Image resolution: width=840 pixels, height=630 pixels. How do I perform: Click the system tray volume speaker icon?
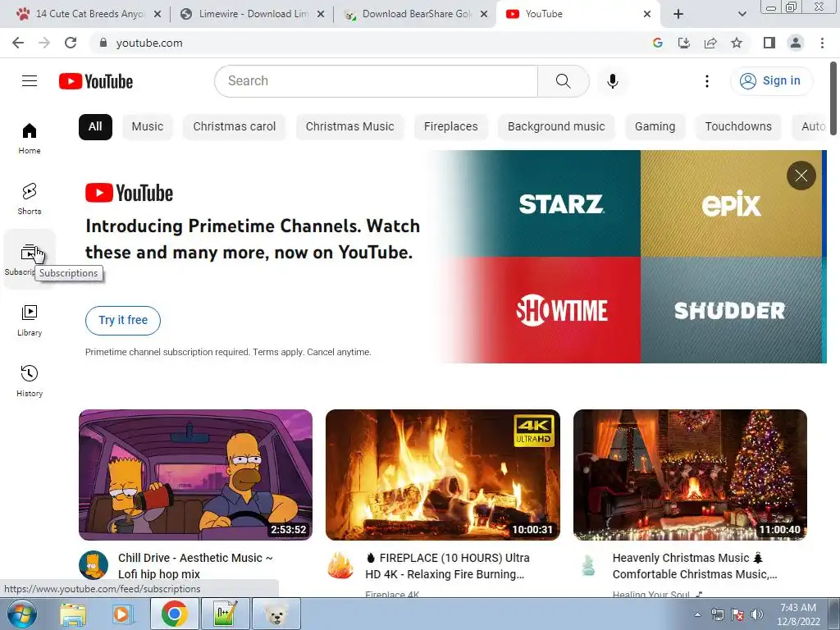(757, 615)
